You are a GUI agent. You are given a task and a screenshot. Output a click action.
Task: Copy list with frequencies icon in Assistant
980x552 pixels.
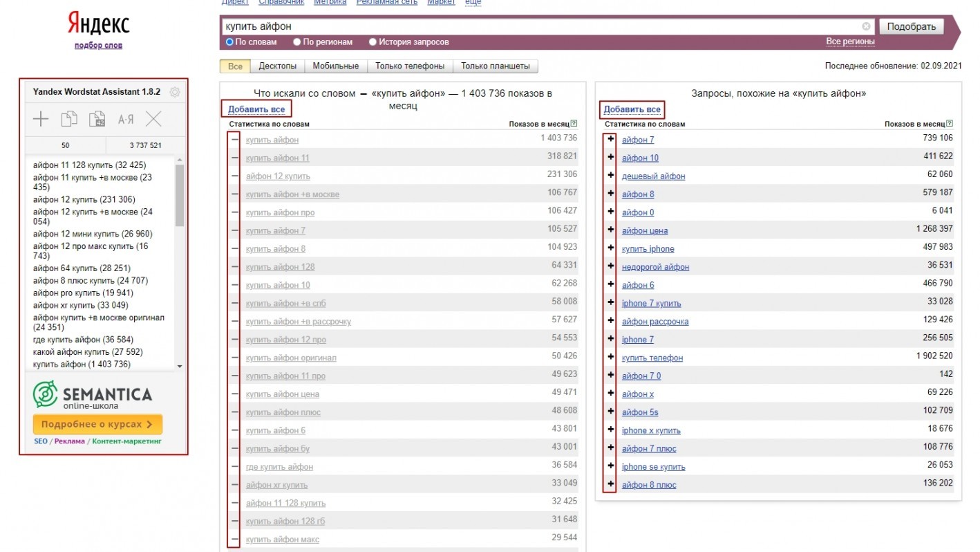pos(97,119)
